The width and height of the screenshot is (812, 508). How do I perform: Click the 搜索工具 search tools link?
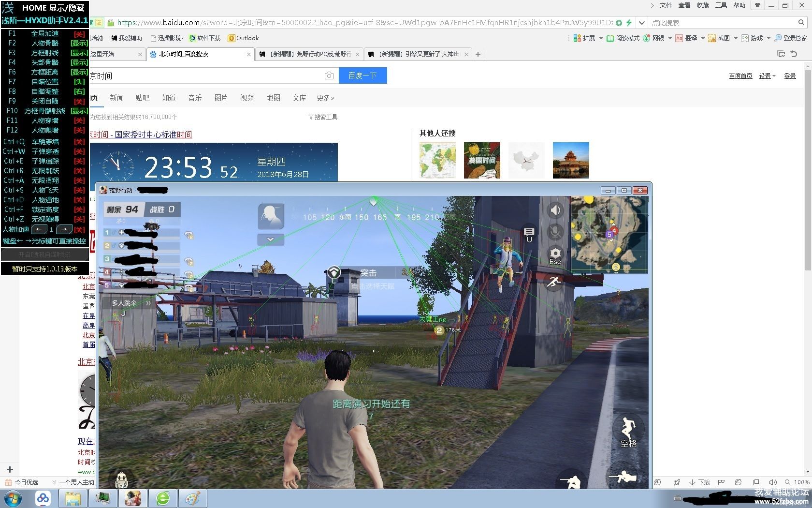click(x=323, y=117)
